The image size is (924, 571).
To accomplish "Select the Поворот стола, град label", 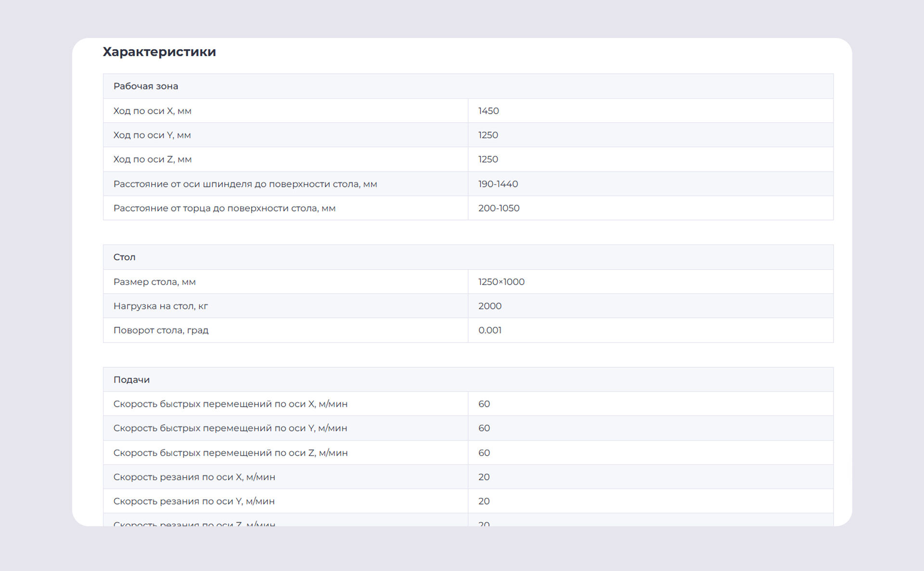I will tap(161, 330).
